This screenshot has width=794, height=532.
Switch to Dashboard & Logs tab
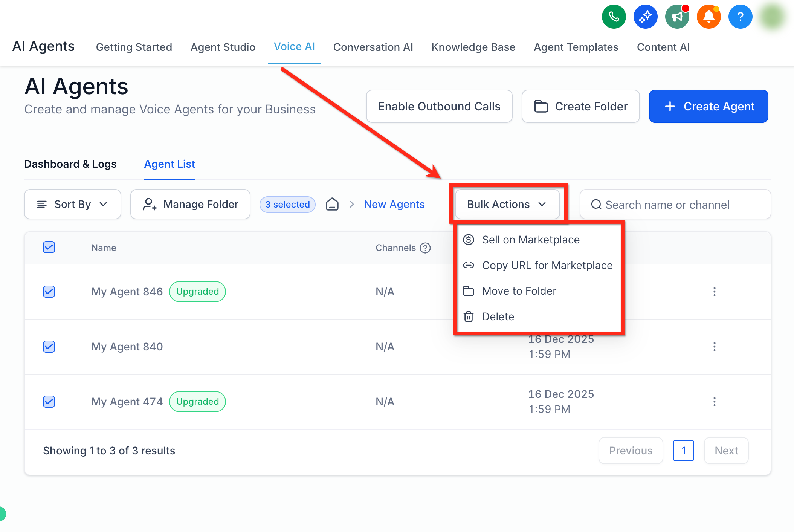tap(70, 164)
